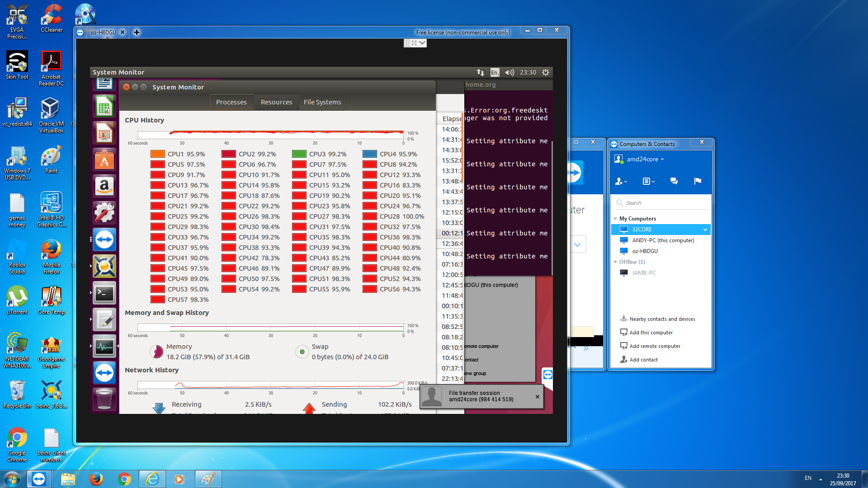
Task: Open LibreOffice Calc in Ubuntu launcher
Action: tap(104, 107)
